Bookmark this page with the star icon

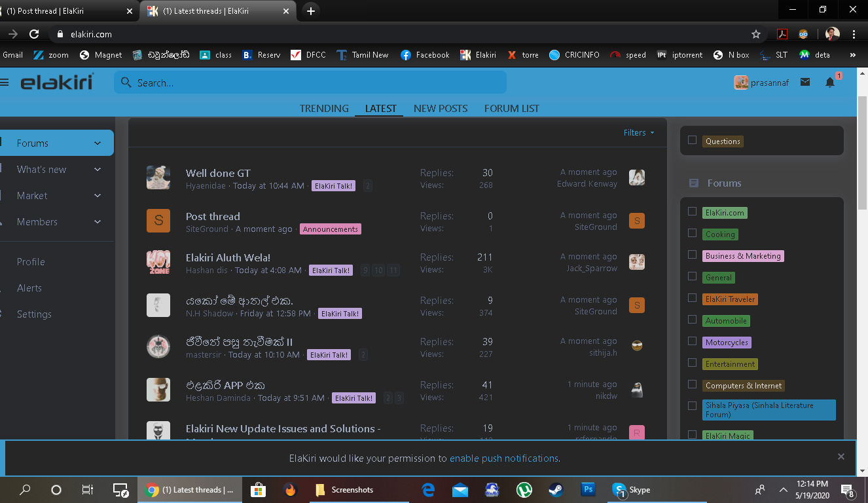pos(756,34)
